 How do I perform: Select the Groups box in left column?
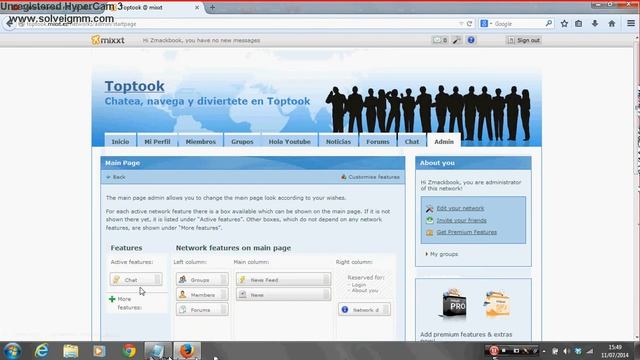click(202, 280)
